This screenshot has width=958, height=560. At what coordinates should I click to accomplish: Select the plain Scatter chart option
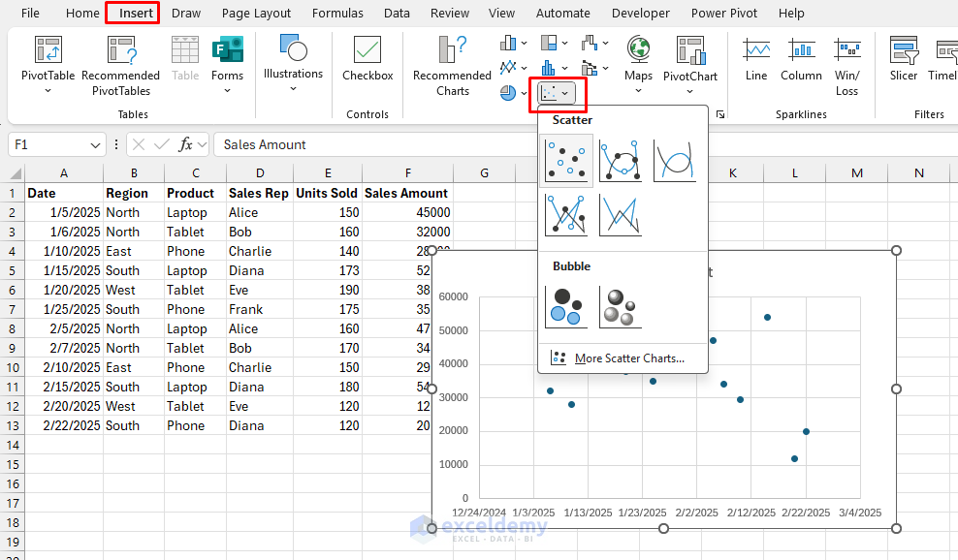(566, 161)
